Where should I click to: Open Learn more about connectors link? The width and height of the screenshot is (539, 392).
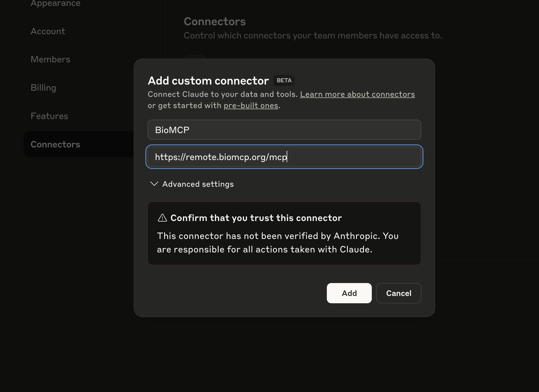pos(357,94)
